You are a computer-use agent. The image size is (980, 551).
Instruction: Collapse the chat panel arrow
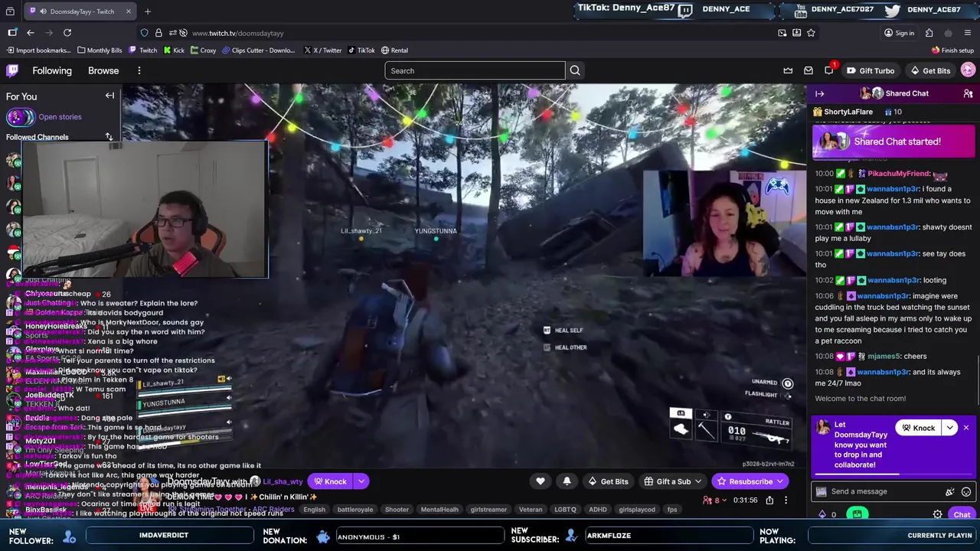coord(819,93)
